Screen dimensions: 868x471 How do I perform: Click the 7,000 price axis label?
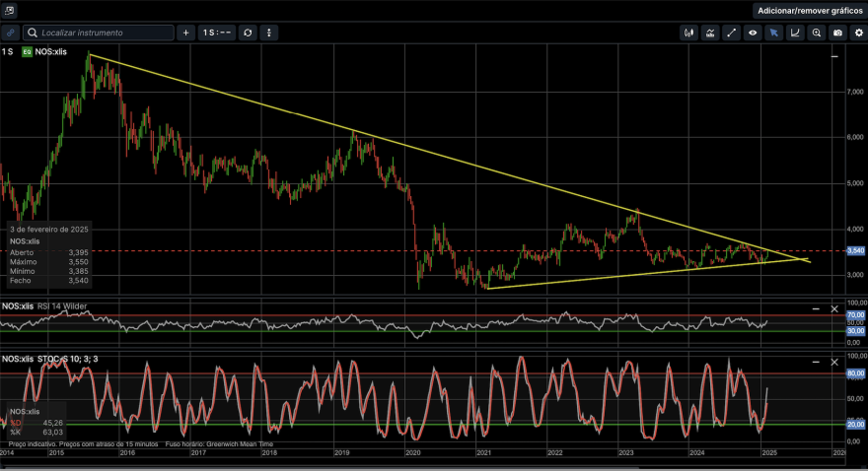(x=855, y=92)
